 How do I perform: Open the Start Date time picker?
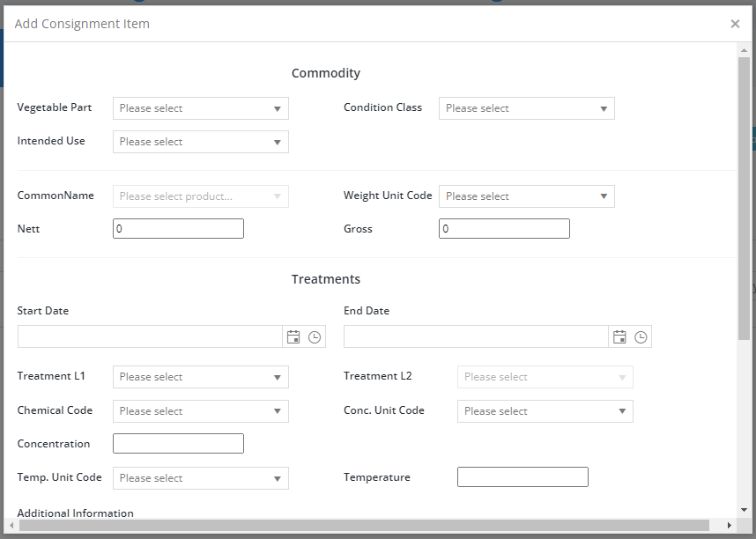[x=315, y=337]
